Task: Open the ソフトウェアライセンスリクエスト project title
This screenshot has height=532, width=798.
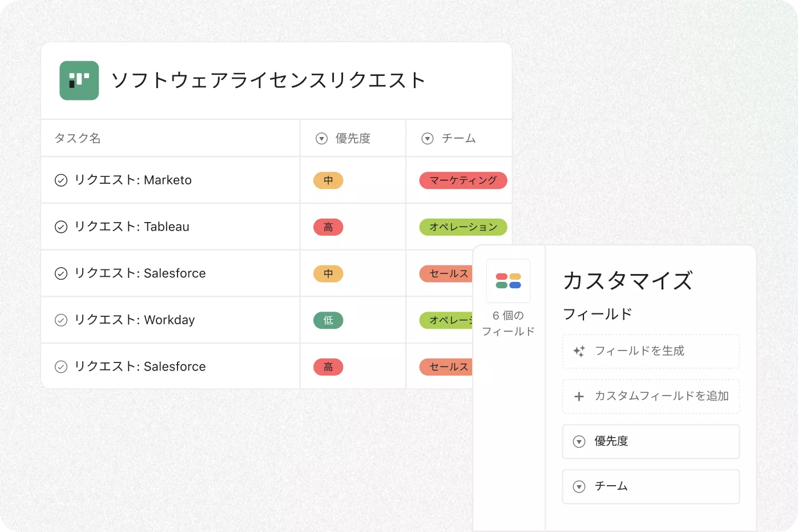Action: coord(268,80)
